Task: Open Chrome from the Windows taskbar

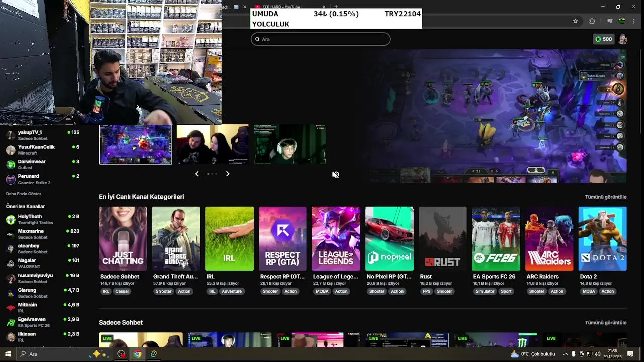Action: (x=137, y=354)
